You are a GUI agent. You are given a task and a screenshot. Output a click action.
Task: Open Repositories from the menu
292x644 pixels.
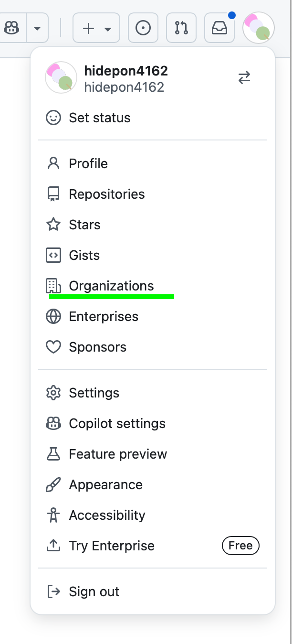coord(106,194)
